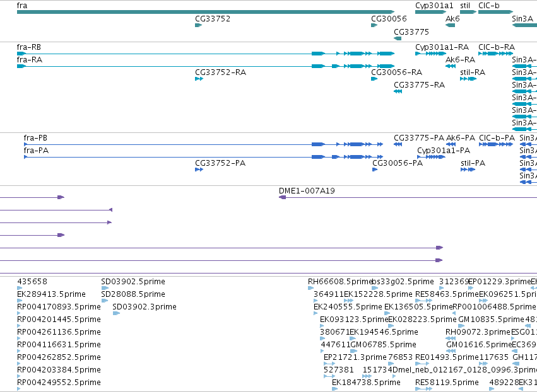Viewport: 537px width, 392px height.
Task: Open the RH09072.3prime EST label
Action: coord(478,332)
